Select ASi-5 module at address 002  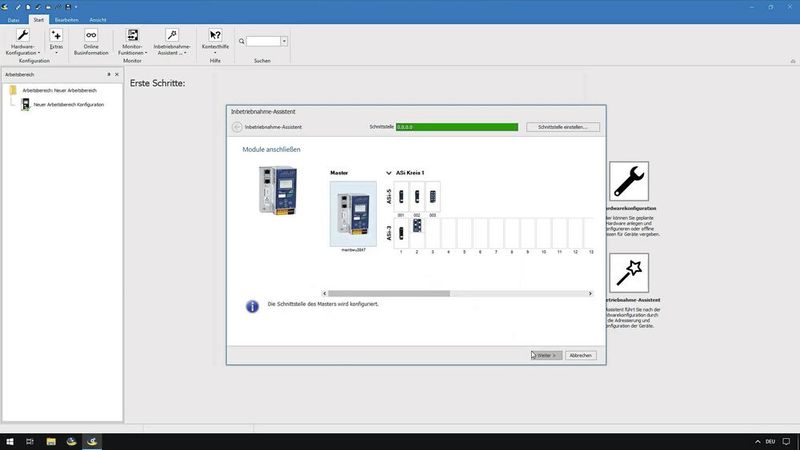(x=417, y=196)
